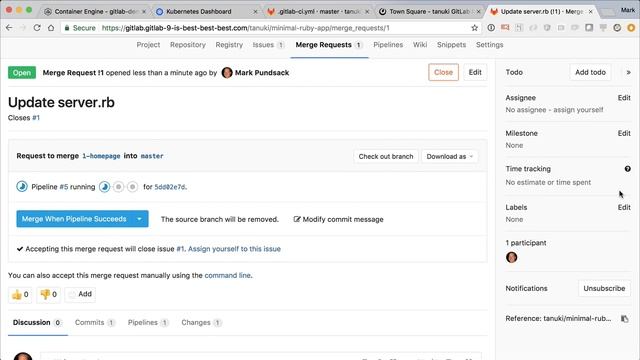640x360 pixels.
Task: Click the browser address bar URL
Action: click(245, 28)
